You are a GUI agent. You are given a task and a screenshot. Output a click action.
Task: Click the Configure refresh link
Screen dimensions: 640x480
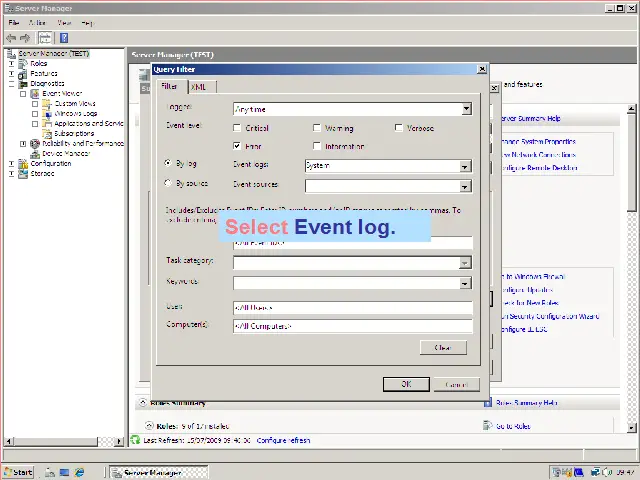click(x=283, y=440)
